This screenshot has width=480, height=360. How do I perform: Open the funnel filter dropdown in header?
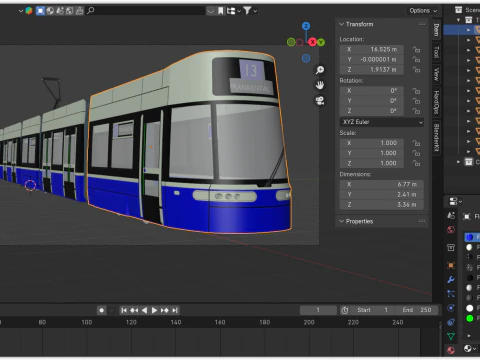(250, 11)
